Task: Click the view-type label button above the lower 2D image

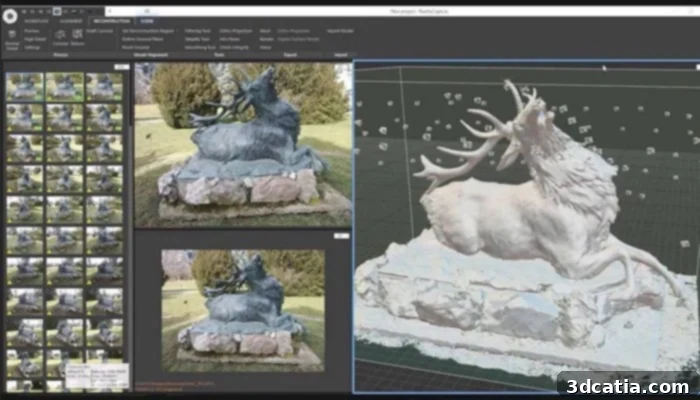Action: coord(342,236)
